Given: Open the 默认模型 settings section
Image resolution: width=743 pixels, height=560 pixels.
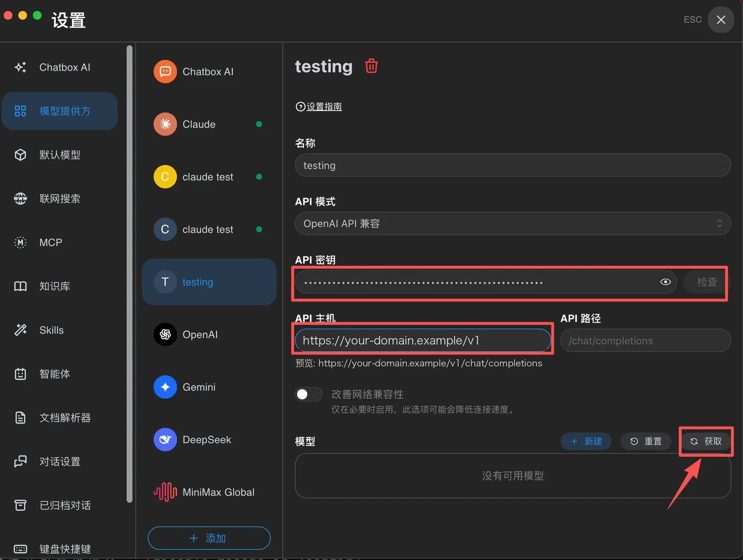Looking at the screenshot, I should (59, 155).
